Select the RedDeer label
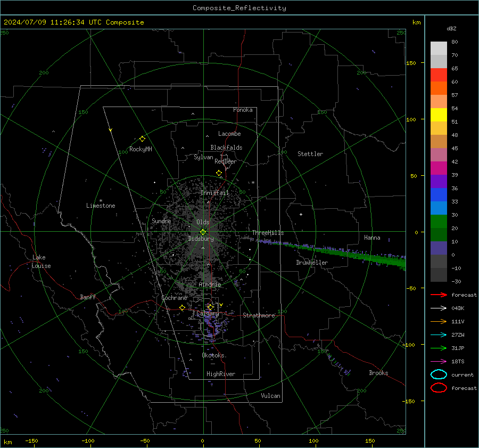This screenshot has width=479, height=448. (226, 161)
